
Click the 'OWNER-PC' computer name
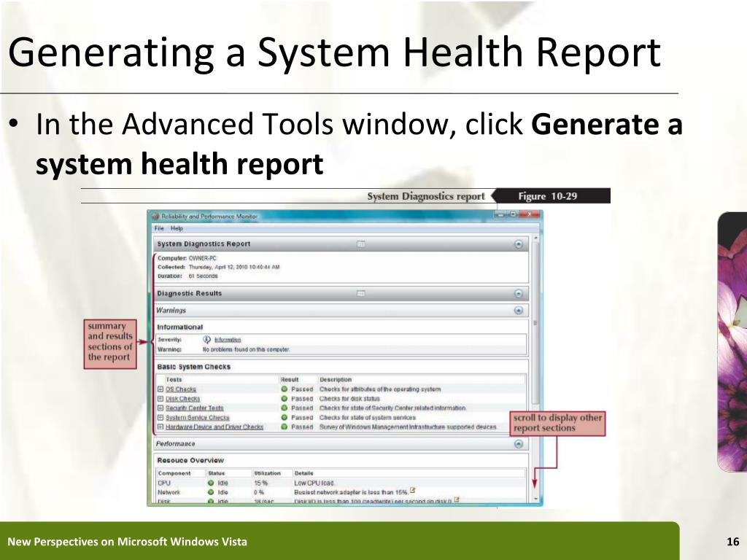[203, 258]
